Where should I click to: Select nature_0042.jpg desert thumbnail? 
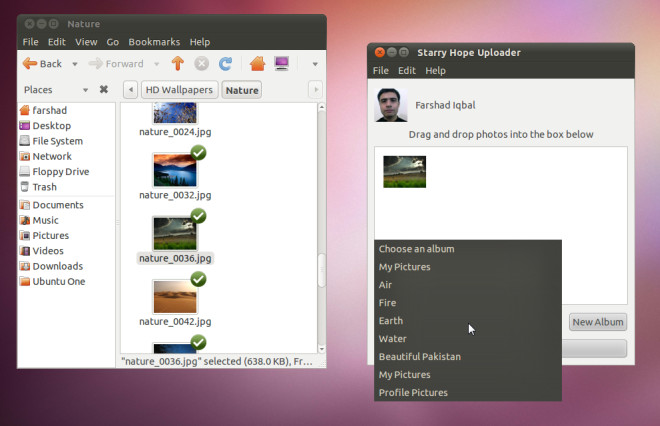pos(175,297)
